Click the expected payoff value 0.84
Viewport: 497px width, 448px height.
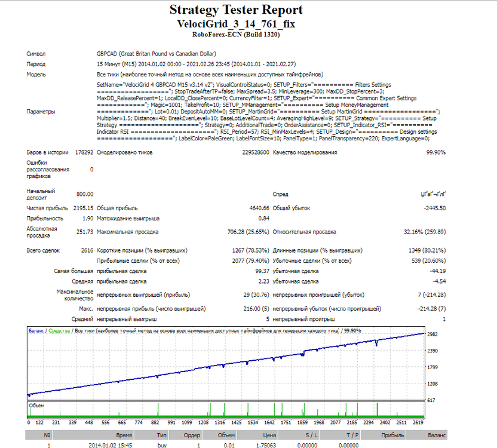pos(263,219)
